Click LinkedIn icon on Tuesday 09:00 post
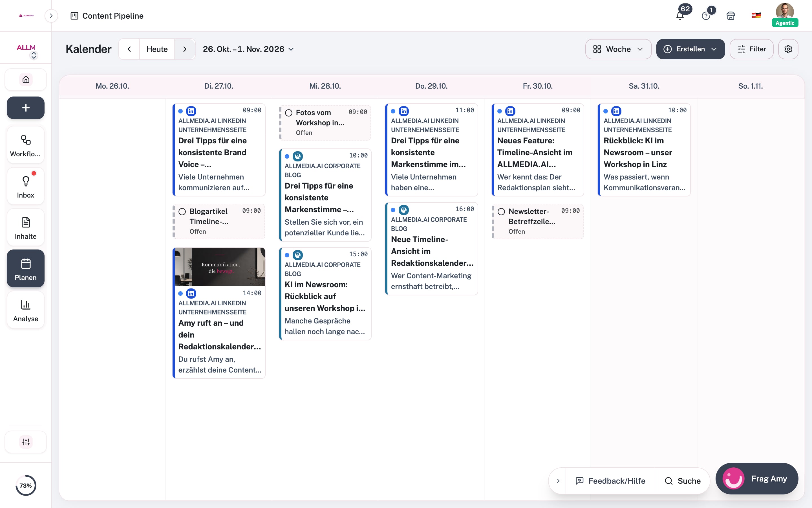The width and height of the screenshot is (812, 508). (191, 111)
